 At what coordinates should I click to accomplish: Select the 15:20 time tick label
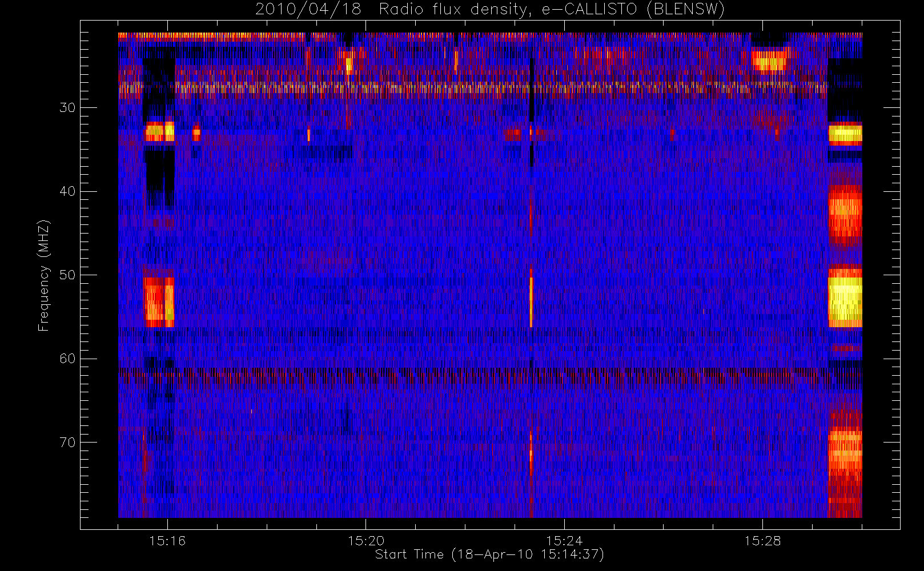point(365,541)
